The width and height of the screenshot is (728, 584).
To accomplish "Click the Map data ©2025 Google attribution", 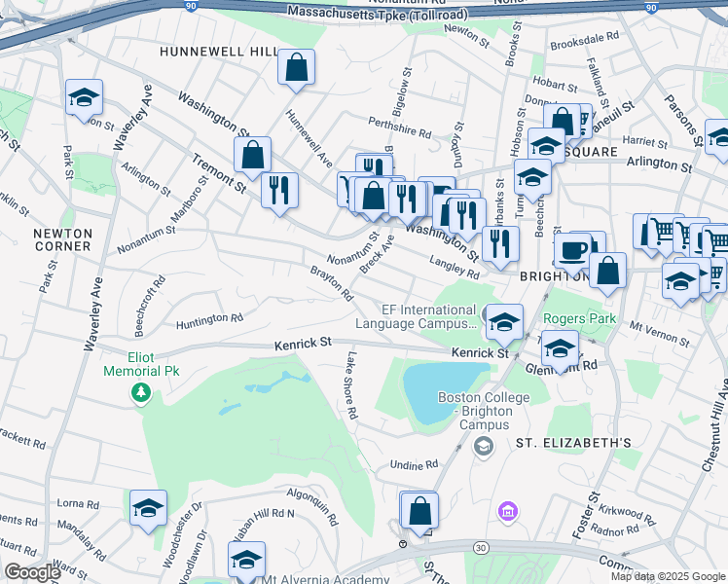I will (x=668, y=576).
